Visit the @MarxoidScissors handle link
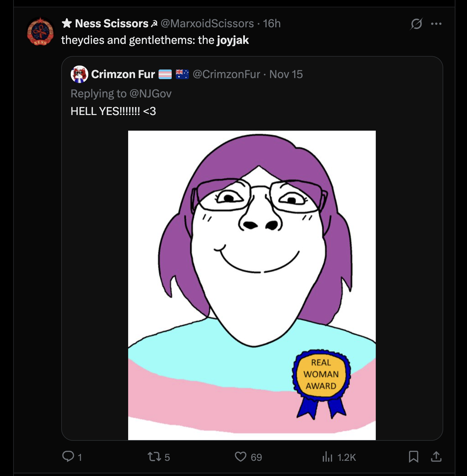 pos(207,23)
